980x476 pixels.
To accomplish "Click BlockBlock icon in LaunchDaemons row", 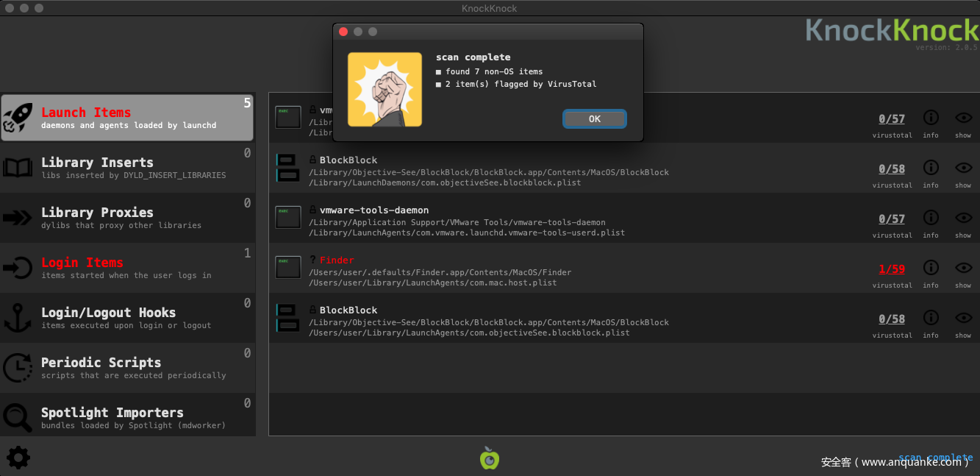I will 287,168.
